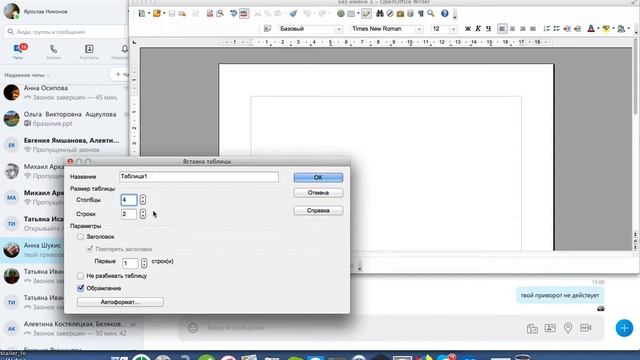This screenshot has height=360, width=640.
Task: Switch to Skype Chats tab
Action: click(x=18, y=52)
